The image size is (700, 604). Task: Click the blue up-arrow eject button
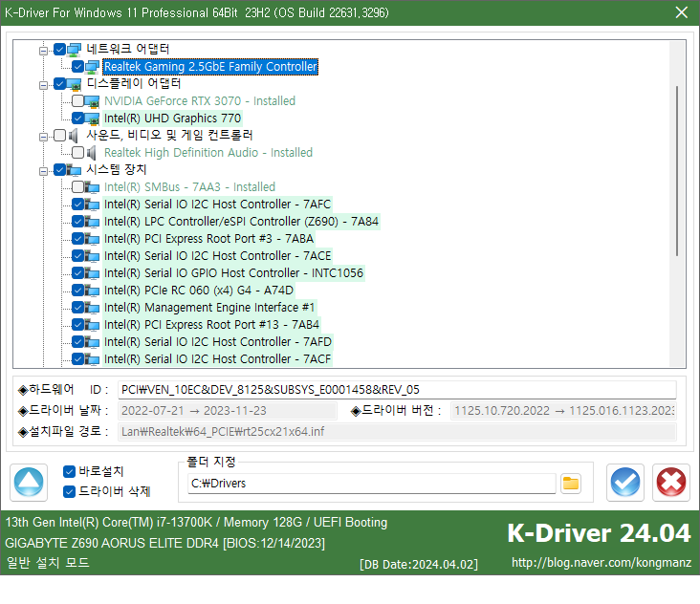[x=29, y=483]
